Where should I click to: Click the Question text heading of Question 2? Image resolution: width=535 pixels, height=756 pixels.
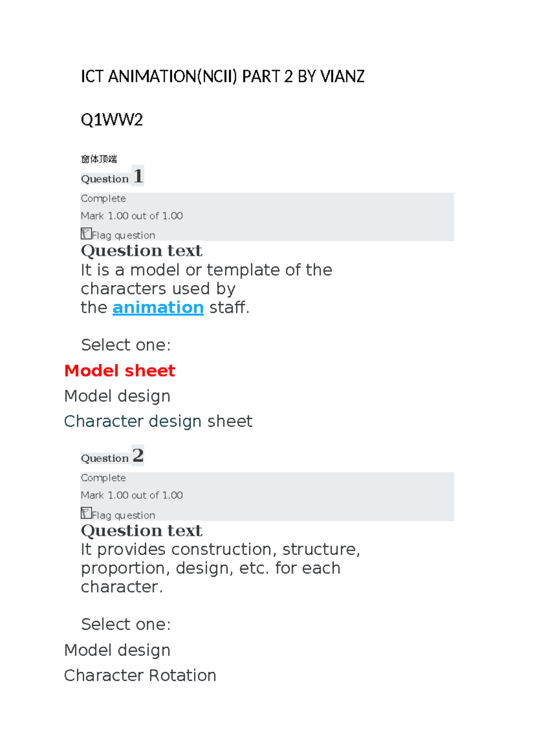(141, 530)
